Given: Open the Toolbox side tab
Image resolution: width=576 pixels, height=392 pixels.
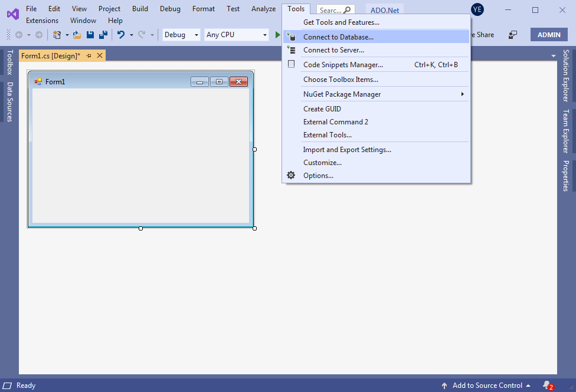Looking at the screenshot, I should 9,62.
